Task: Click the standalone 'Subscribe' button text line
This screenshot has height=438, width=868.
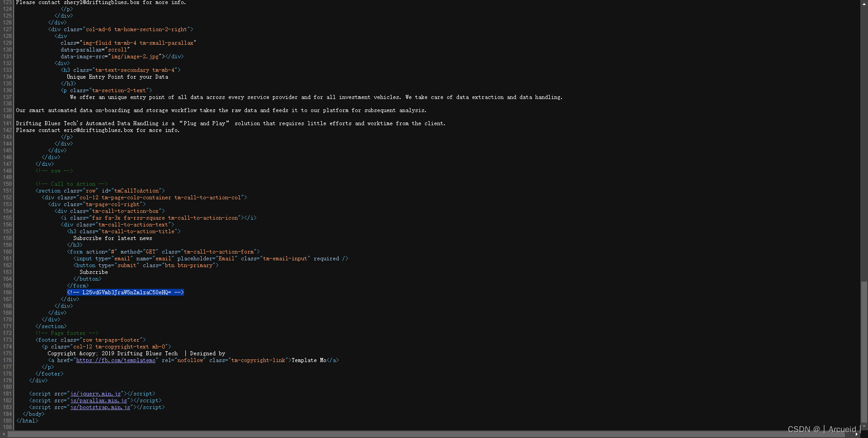Action: pyautogui.click(x=94, y=272)
